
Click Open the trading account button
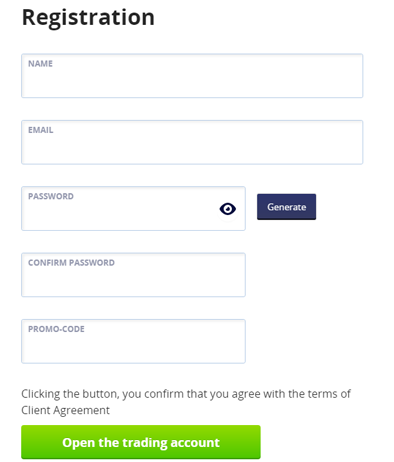[141, 442]
